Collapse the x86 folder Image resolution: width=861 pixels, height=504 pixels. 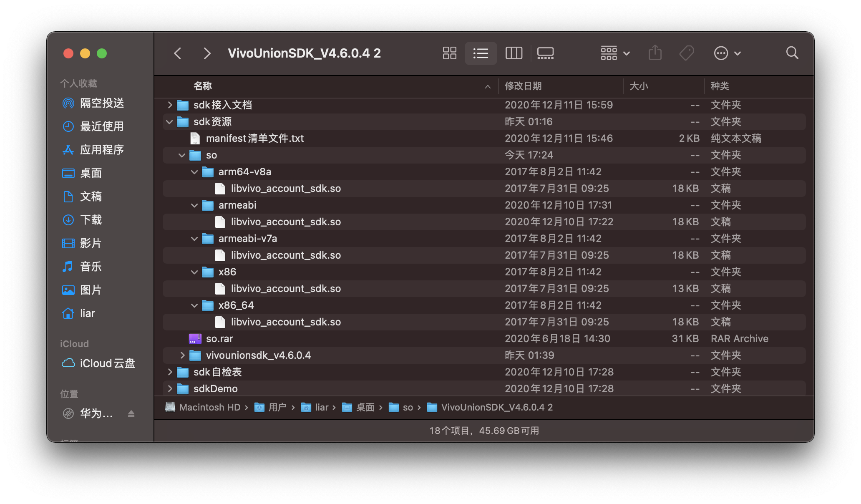point(194,272)
